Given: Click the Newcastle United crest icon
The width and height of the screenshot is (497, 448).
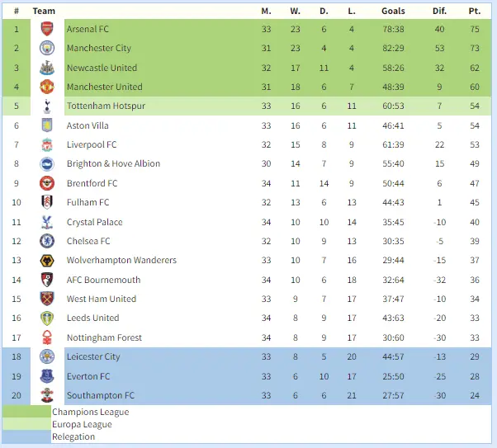Looking at the screenshot, I should pos(46,68).
